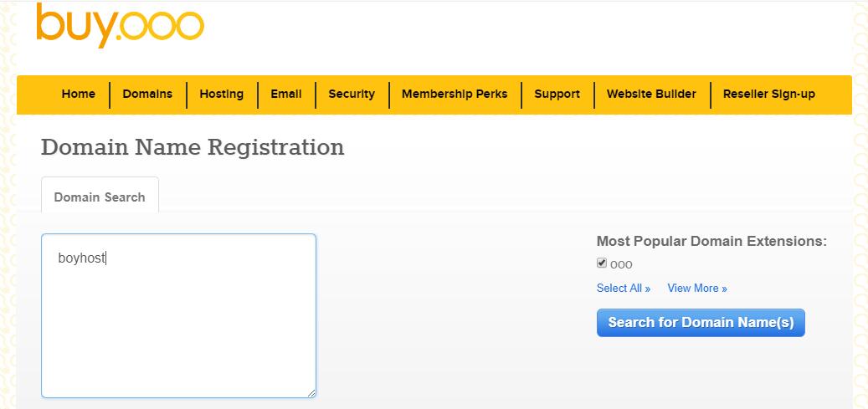Open the Website Builder page
Image resolution: width=868 pixels, height=409 pixels.
651,94
